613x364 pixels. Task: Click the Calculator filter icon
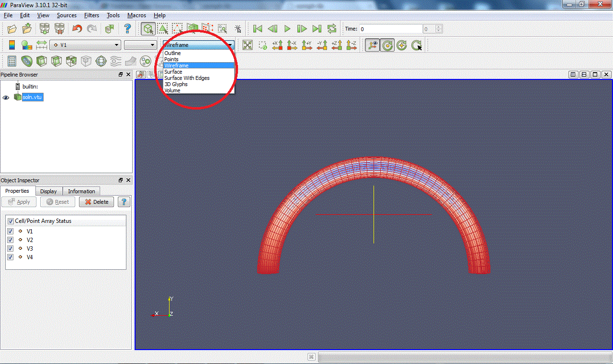pos(12,61)
